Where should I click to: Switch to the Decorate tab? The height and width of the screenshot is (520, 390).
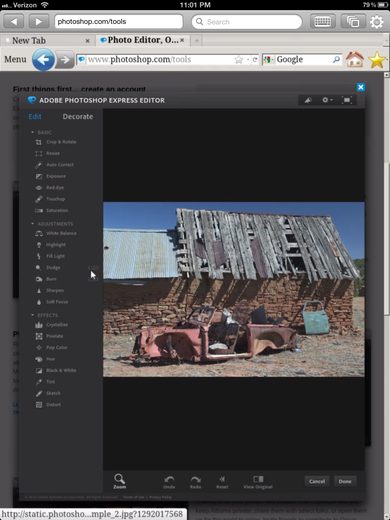point(78,116)
